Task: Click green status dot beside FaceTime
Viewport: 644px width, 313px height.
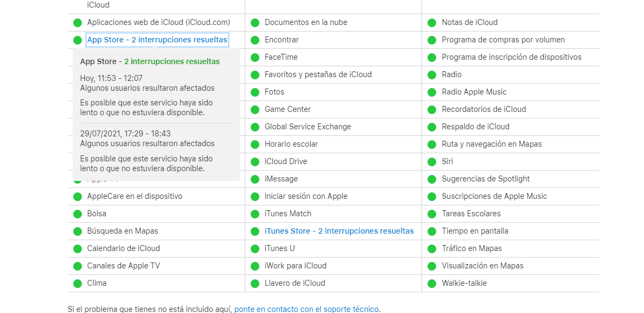Action: [x=255, y=57]
